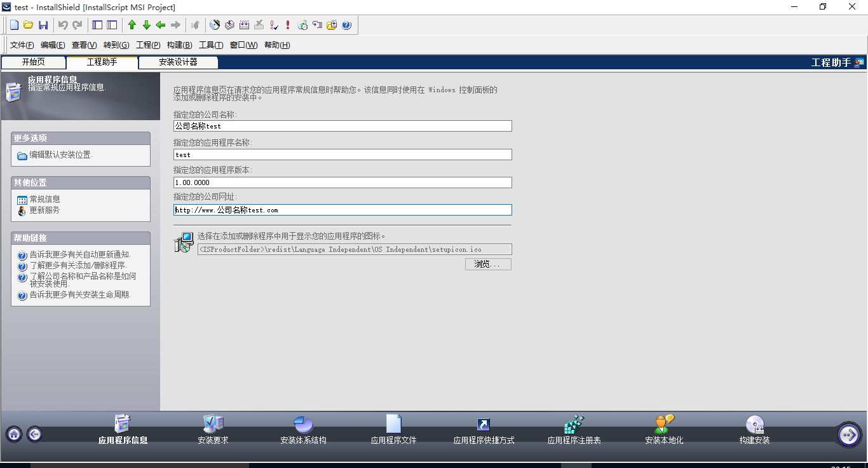Screen dimensions: 868x468
Task: Click the green up arrow icon
Action: 132,25
